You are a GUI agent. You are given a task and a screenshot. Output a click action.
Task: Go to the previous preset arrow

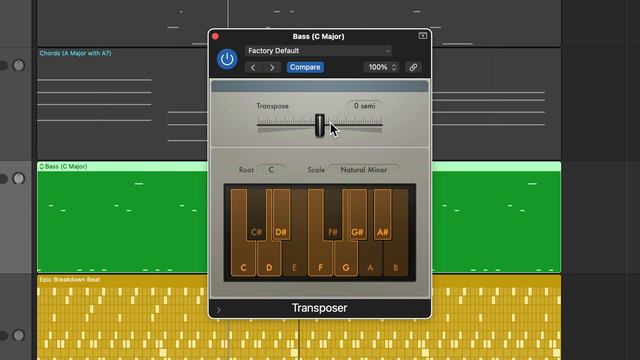click(253, 67)
